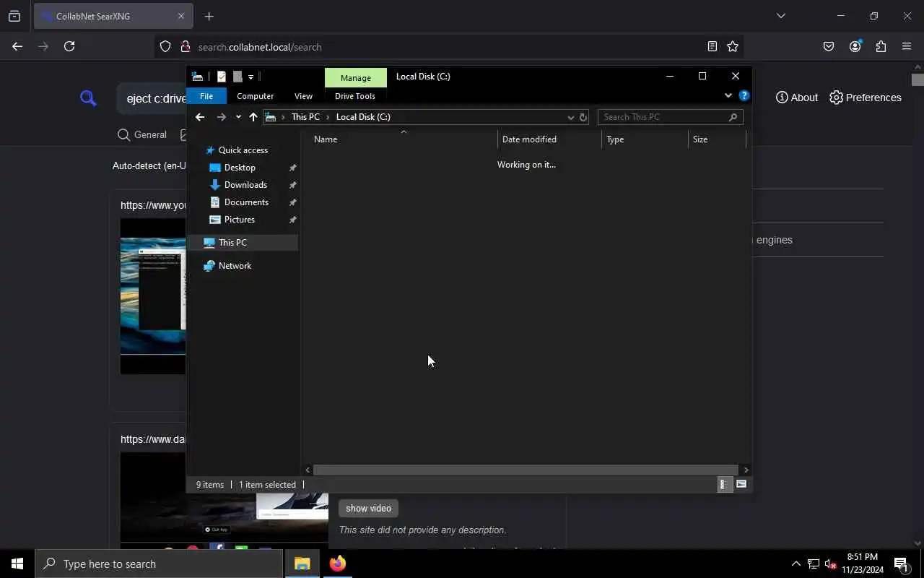Reload the Firefox page

click(69, 46)
